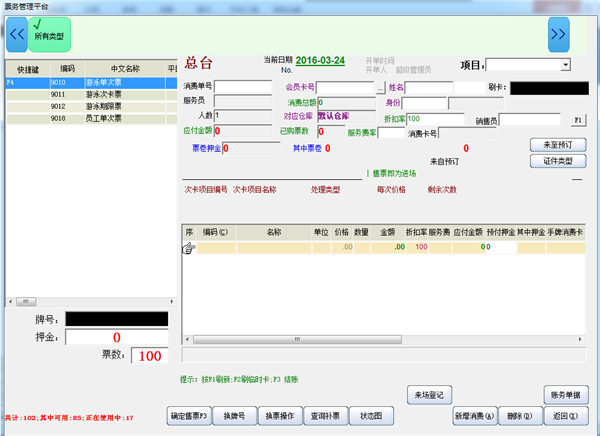Click the left double-arrow scroll button
The image size is (600, 436).
[17, 33]
